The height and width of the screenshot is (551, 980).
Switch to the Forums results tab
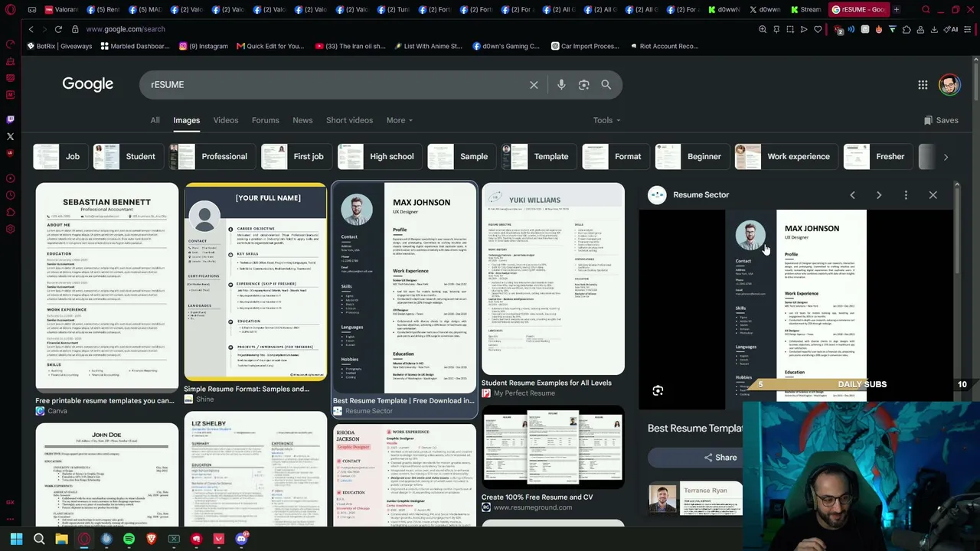[266, 120]
